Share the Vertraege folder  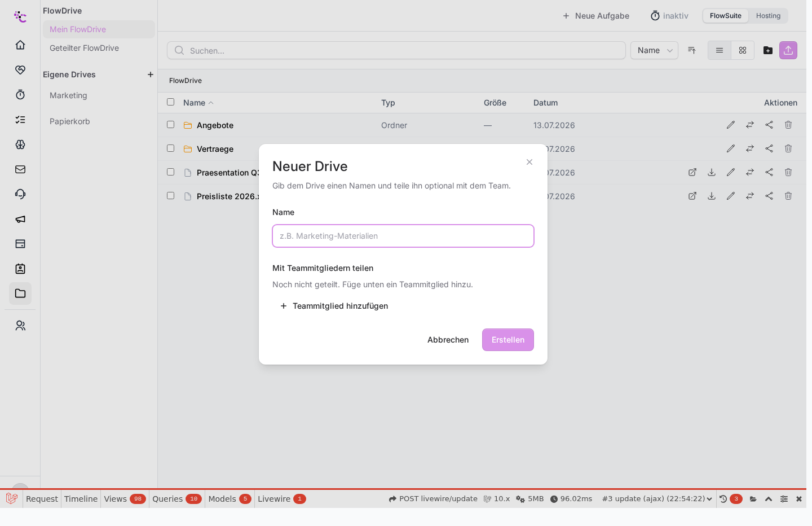pos(769,148)
